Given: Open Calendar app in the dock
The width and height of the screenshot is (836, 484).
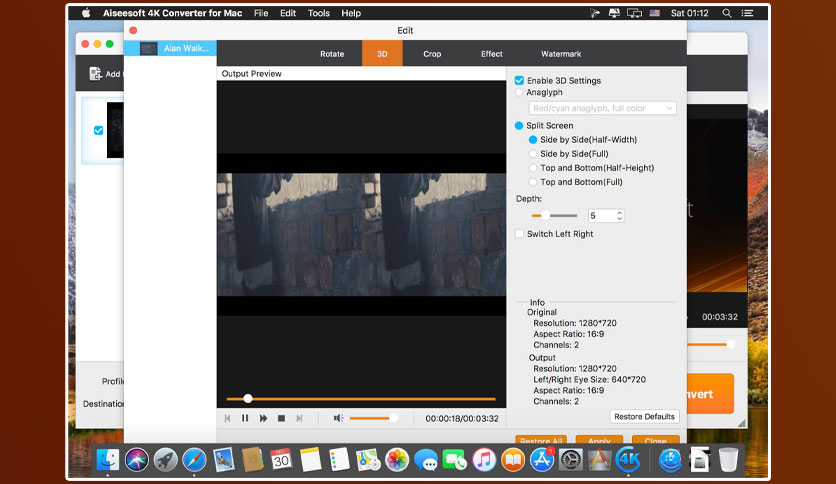Looking at the screenshot, I should pos(281,459).
